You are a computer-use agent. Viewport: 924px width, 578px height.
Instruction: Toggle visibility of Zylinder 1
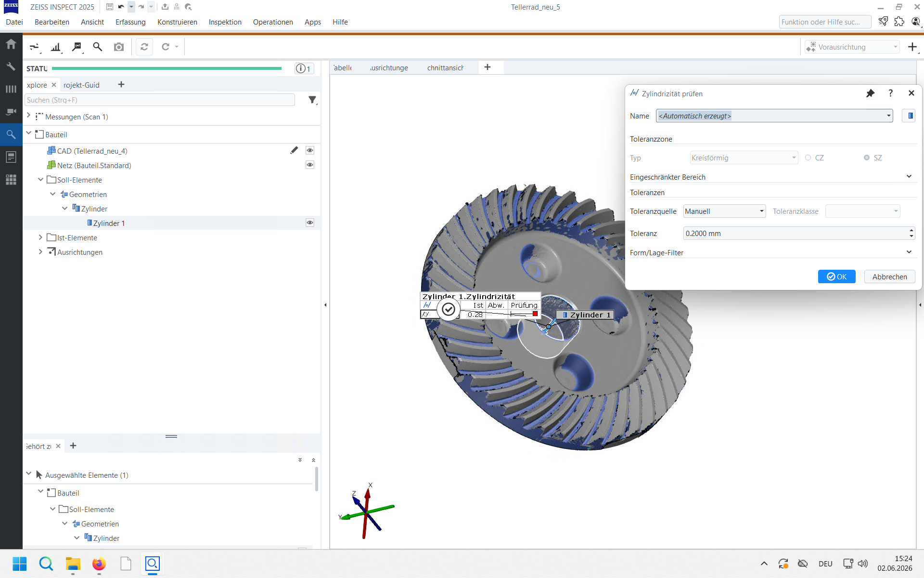pyautogui.click(x=310, y=223)
